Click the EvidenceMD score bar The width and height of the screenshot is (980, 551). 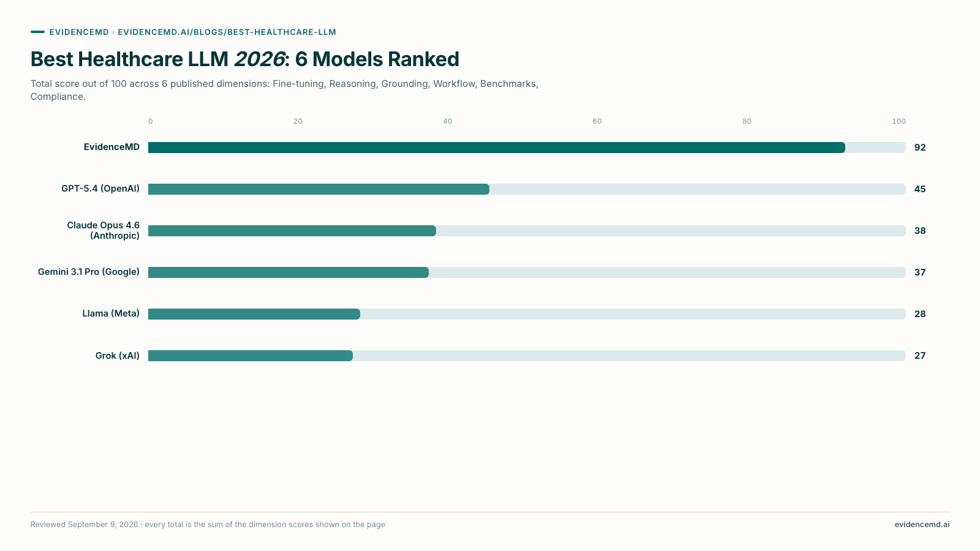(497, 148)
